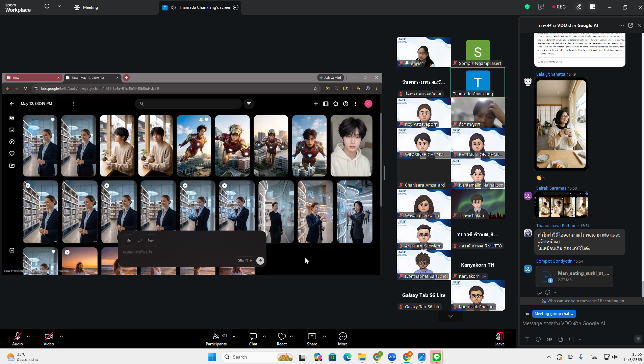Show more participants with down chevron

[x=451, y=316]
